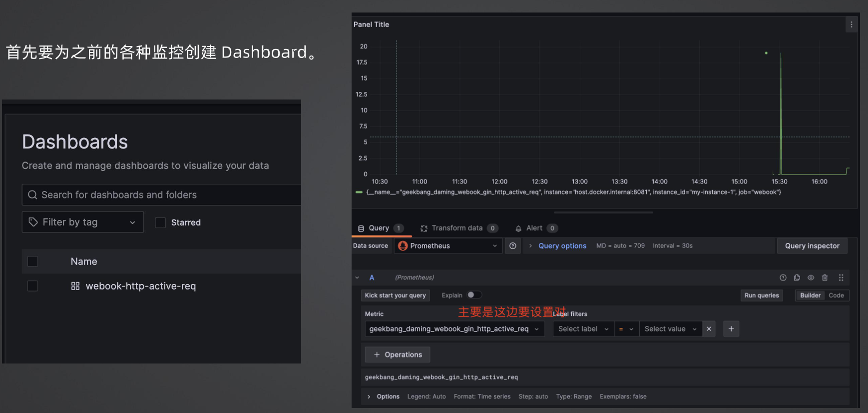This screenshot has height=413, width=868.
Task: Check the Starred checkbox
Action: tap(160, 222)
